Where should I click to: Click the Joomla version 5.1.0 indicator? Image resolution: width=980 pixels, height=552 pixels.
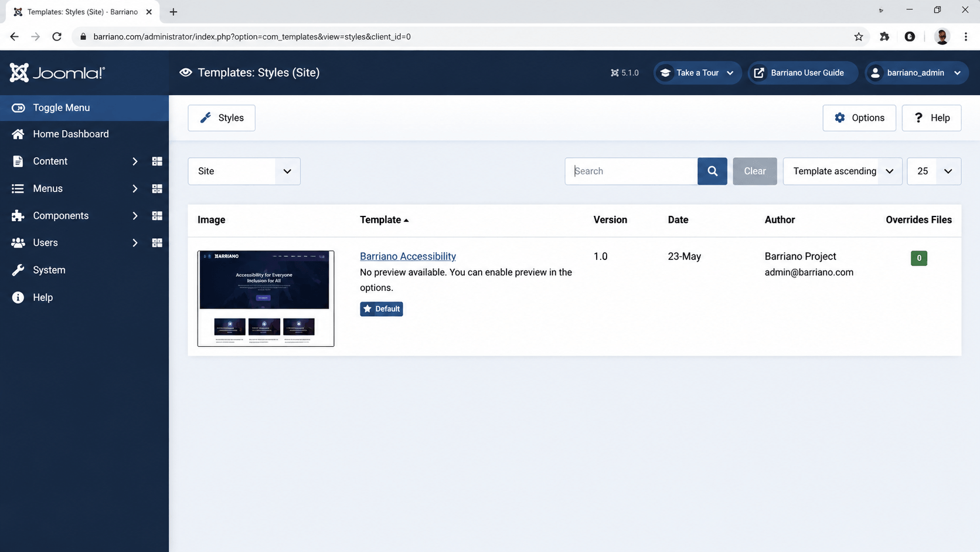click(625, 73)
